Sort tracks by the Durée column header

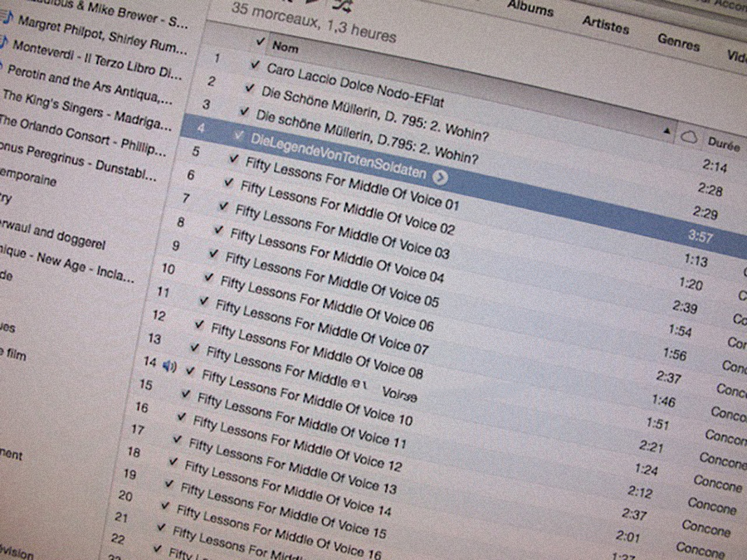(724, 144)
